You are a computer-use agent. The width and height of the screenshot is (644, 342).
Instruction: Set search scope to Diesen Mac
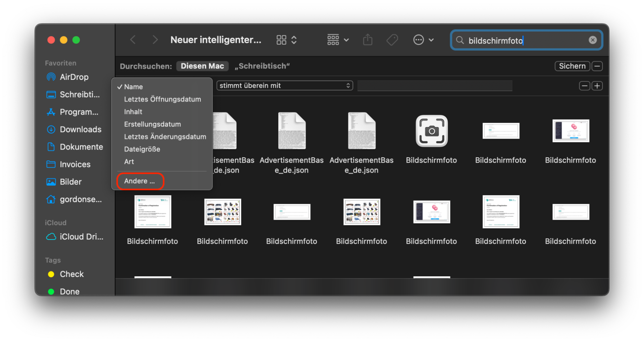202,66
